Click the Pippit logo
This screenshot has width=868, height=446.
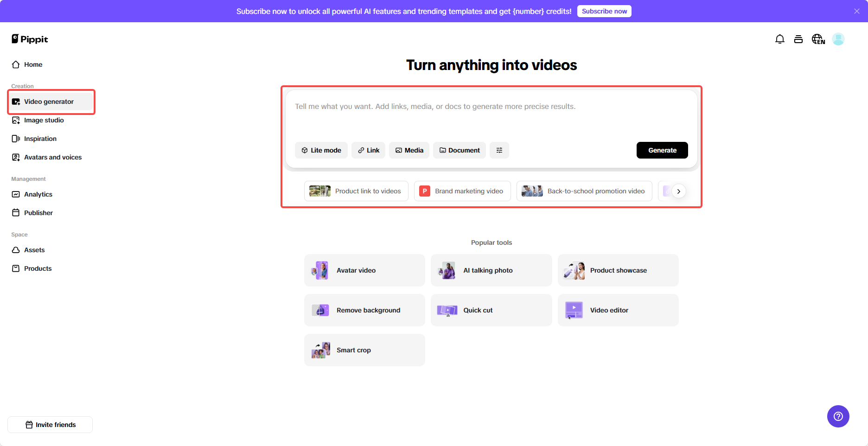click(x=30, y=39)
